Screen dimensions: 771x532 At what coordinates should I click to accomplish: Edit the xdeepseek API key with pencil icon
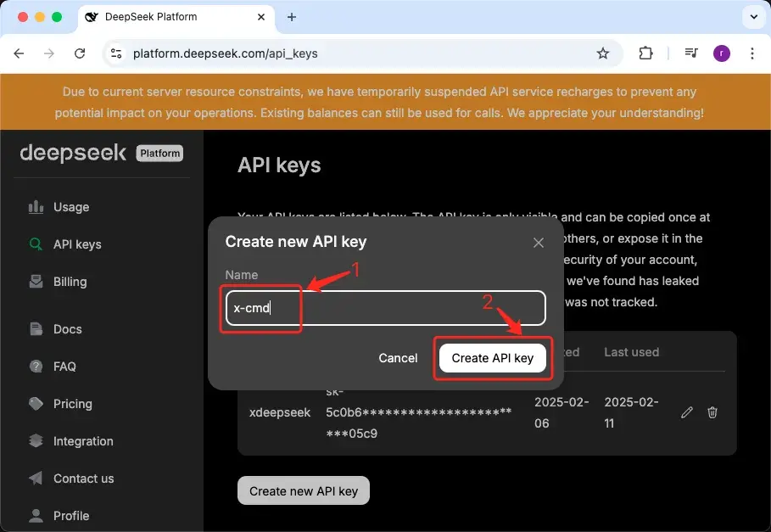click(686, 412)
